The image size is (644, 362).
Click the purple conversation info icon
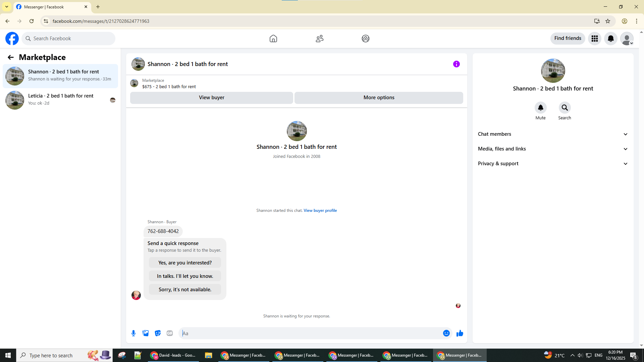(x=456, y=64)
